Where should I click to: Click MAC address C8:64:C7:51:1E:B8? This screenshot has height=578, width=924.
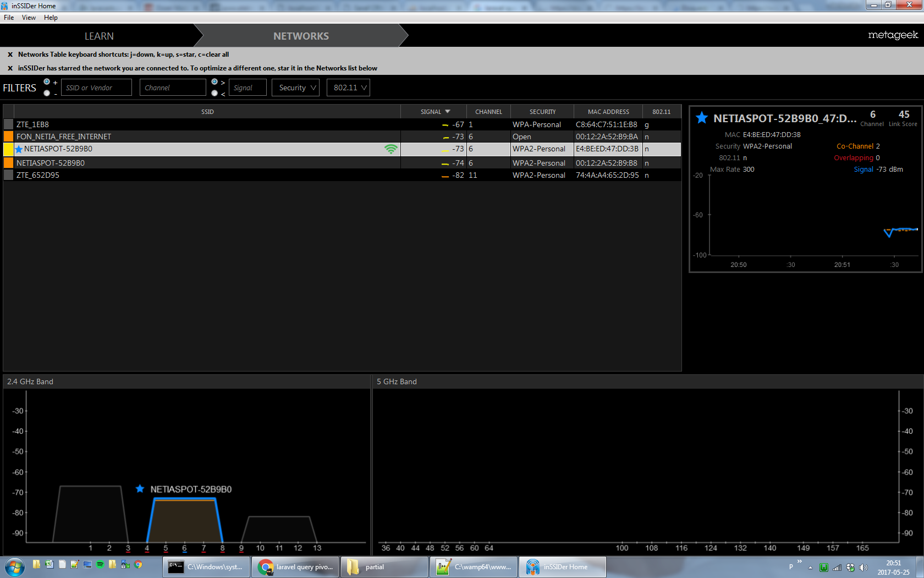click(x=607, y=124)
